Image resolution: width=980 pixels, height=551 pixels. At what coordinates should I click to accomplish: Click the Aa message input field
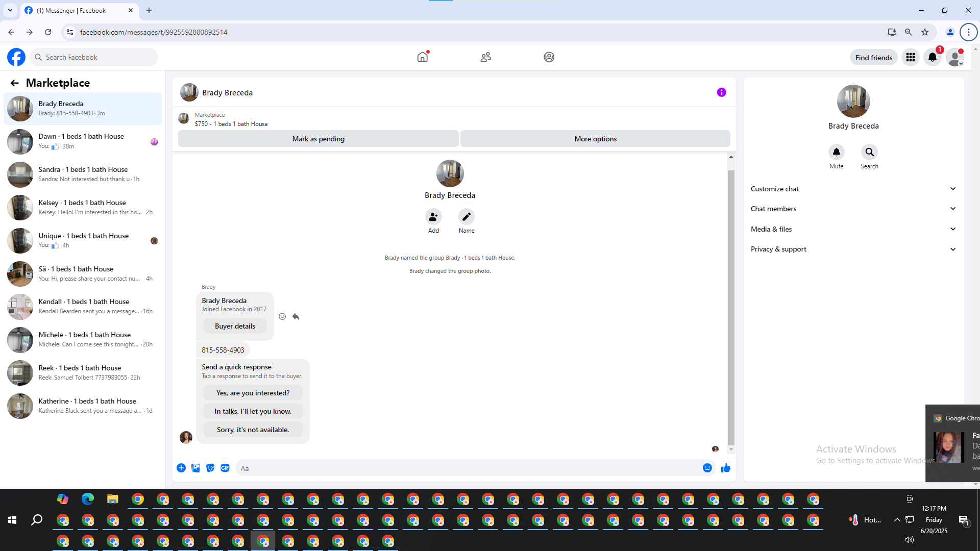[467, 468]
